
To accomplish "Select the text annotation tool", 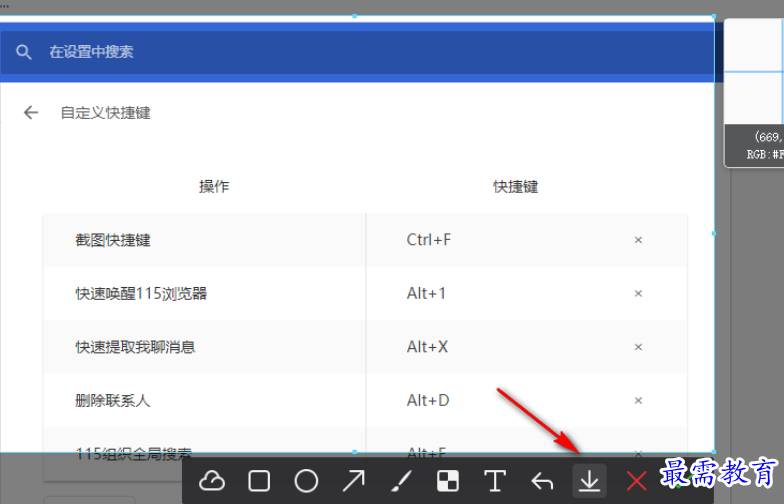I will (495, 482).
